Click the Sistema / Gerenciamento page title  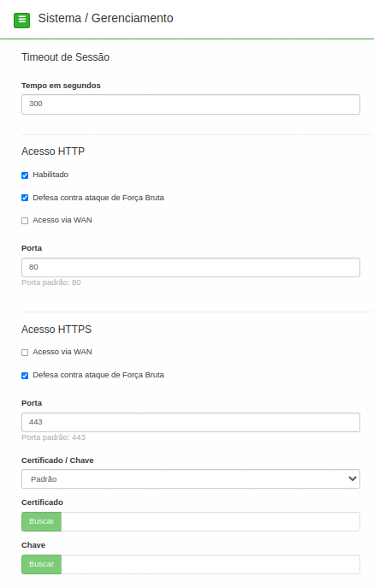click(106, 18)
